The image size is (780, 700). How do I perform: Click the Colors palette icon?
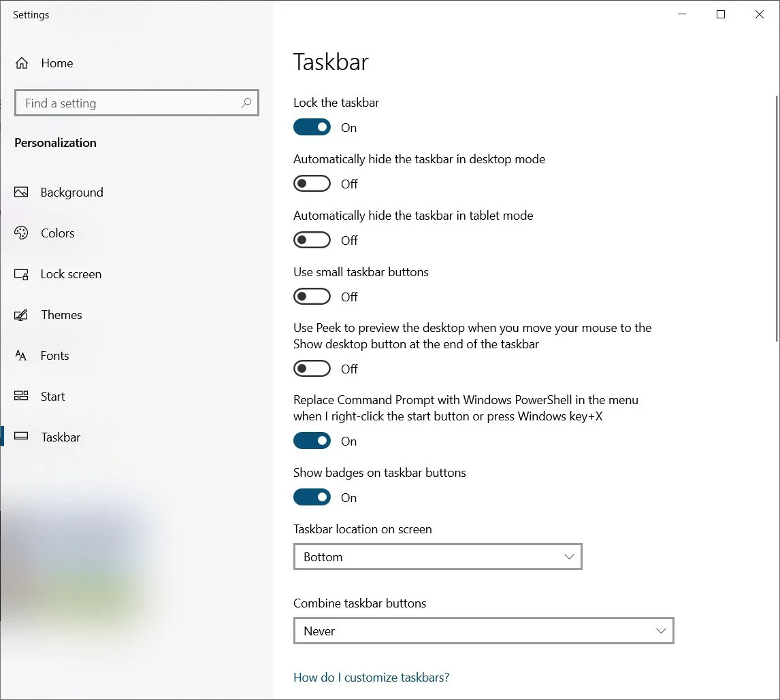tap(21, 233)
